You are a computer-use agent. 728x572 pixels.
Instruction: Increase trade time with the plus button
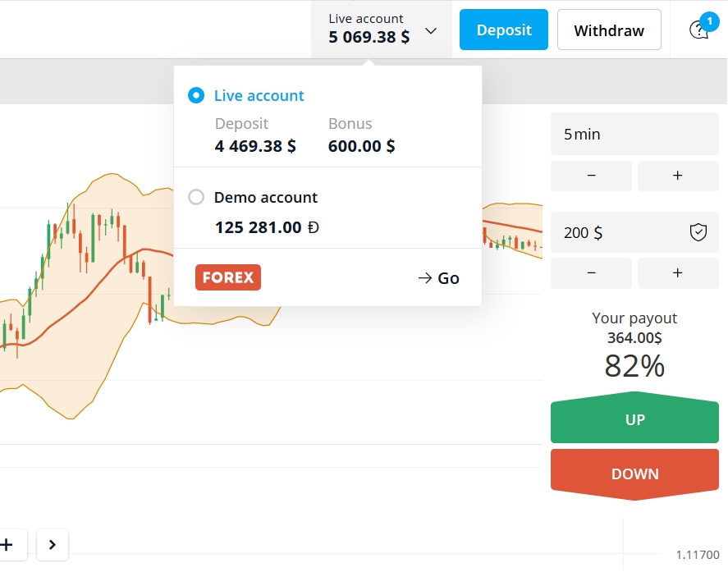[677, 176]
